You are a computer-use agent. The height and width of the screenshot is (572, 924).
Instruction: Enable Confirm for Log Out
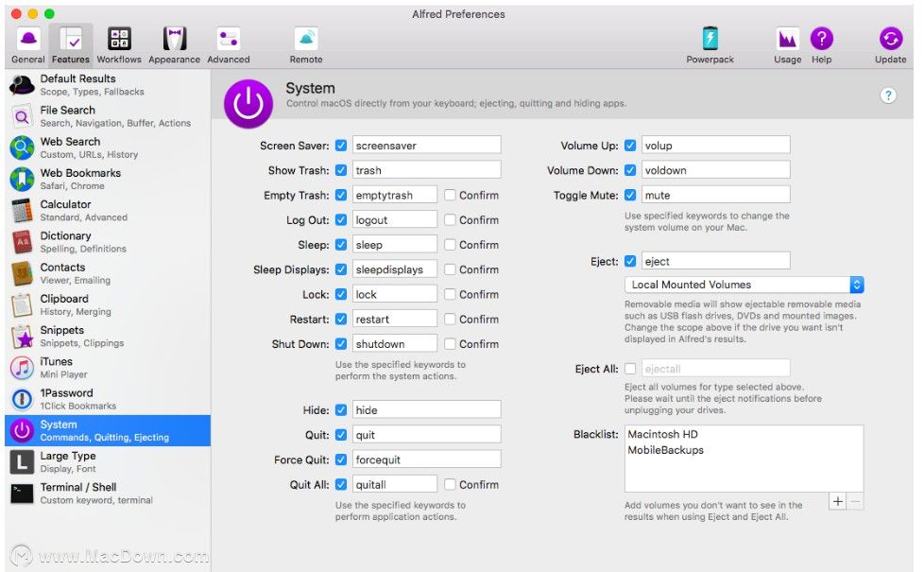(451, 219)
